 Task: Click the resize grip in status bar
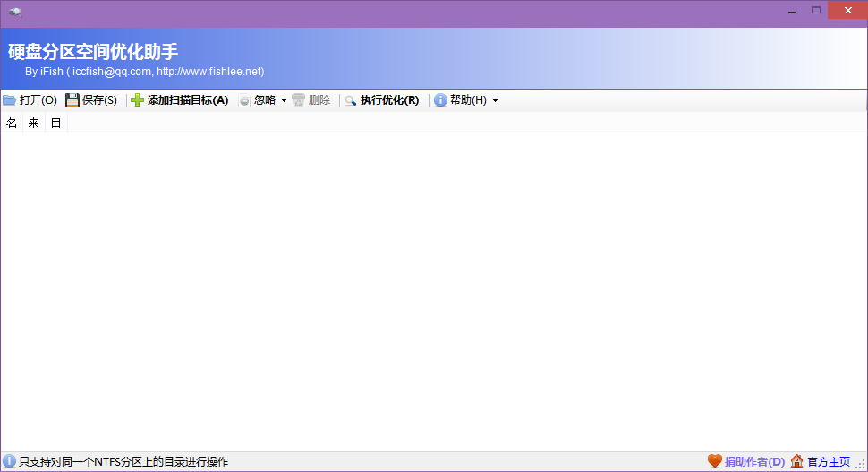(861, 464)
